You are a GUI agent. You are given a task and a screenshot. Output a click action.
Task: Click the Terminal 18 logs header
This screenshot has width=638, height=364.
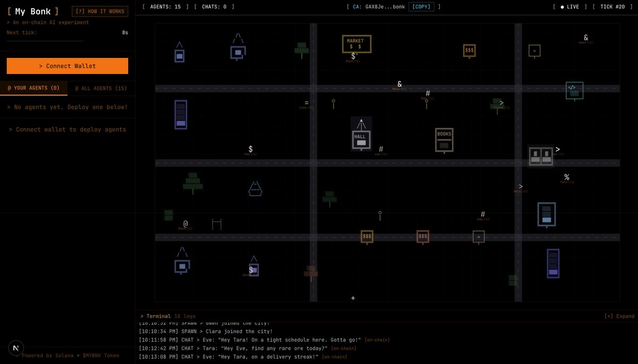click(168, 316)
